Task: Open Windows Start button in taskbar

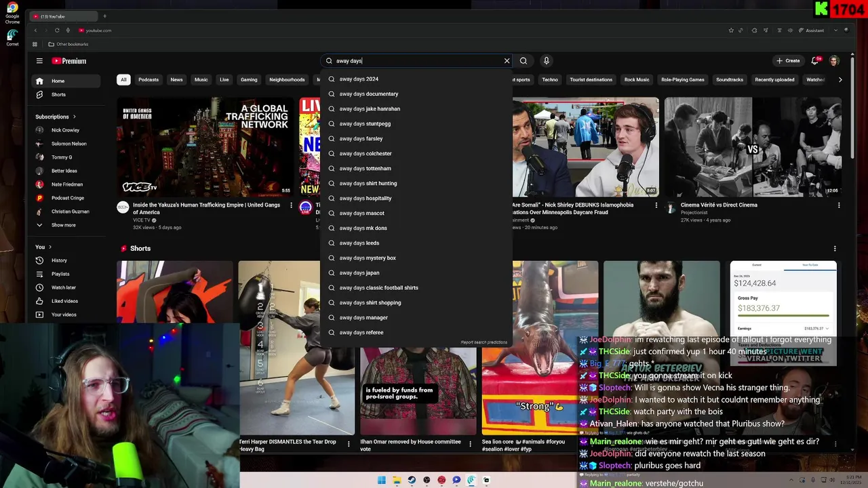Action: (x=382, y=480)
